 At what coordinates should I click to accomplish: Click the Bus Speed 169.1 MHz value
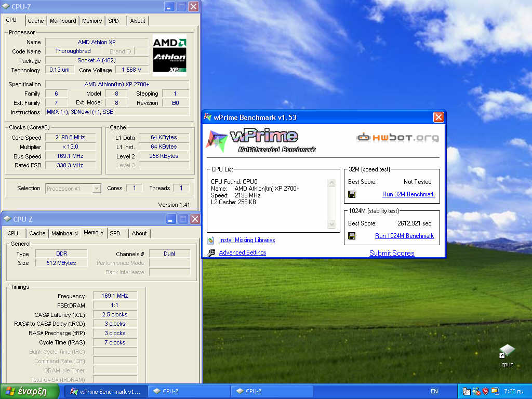pos(70,156)
